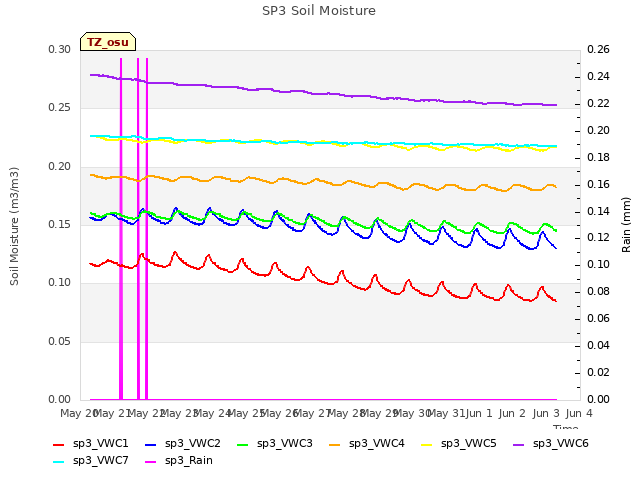This screenshot has height=480, width=640.
Task: Click the magenta sp3_Rain legend swatch
Action: (151, 462)
